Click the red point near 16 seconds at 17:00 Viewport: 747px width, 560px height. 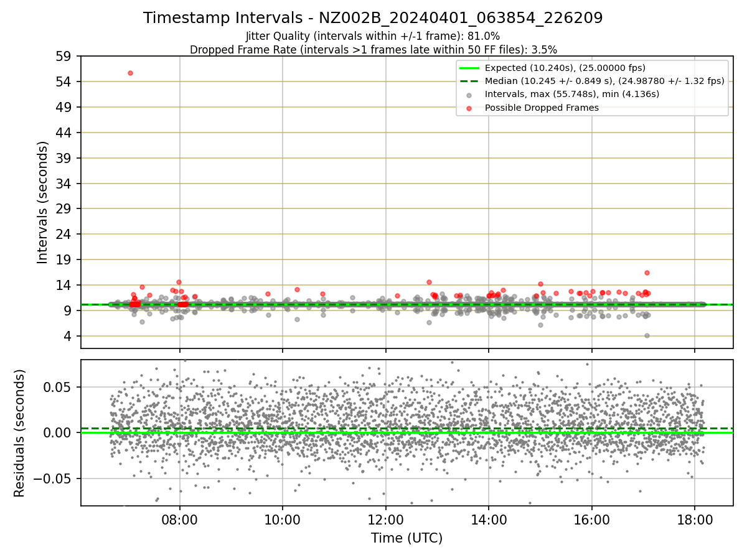[647, 273]
